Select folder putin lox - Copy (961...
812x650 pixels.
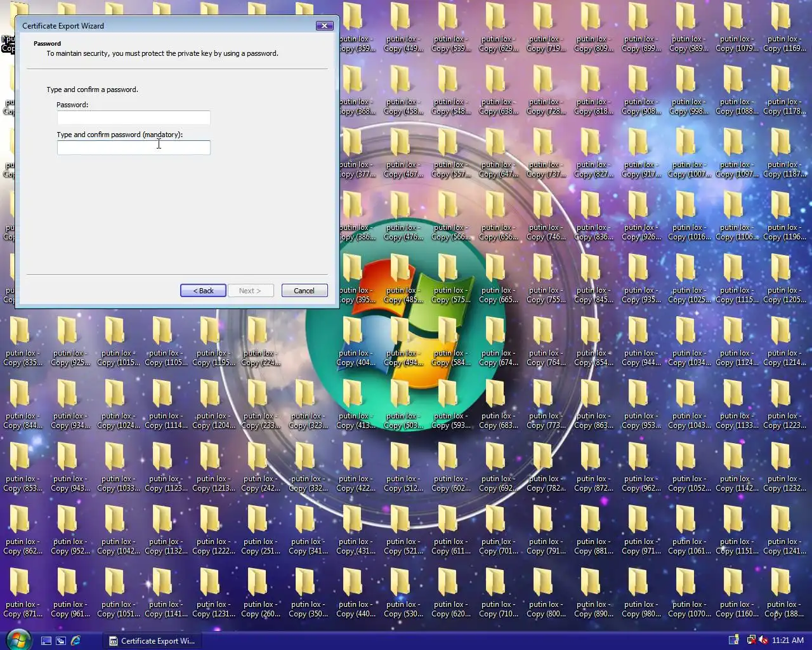point(70,594)
